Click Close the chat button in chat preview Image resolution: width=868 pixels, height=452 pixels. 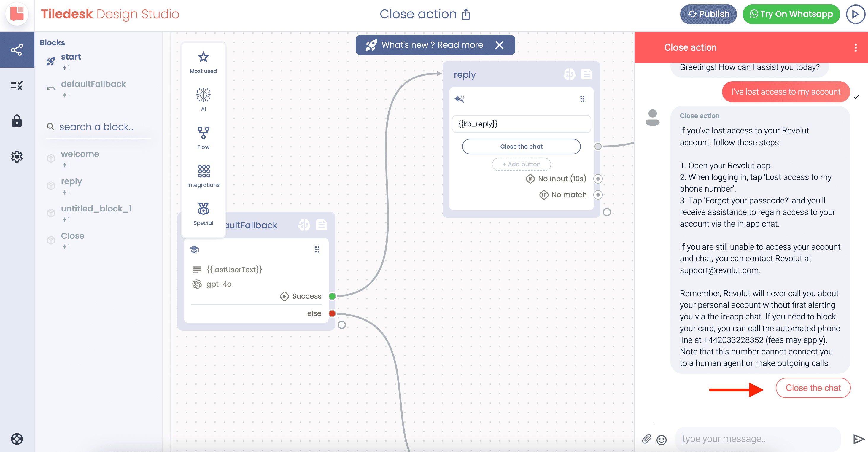click(813, 388)
